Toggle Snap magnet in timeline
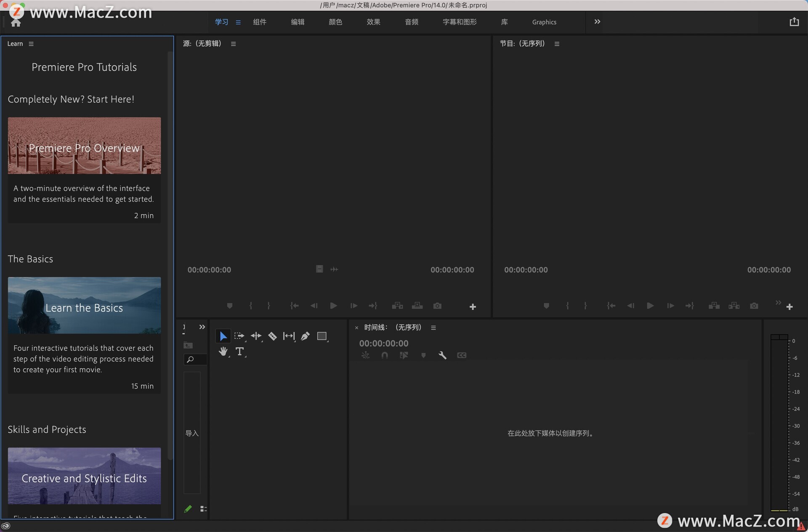Screen dimensions: 808x532 (385, 355)
